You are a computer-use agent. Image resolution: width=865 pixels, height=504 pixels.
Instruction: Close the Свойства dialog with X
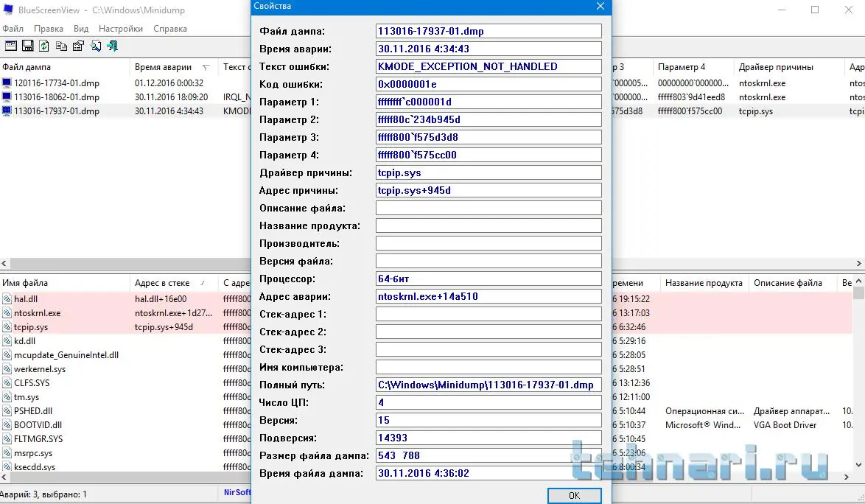point(600,6)
